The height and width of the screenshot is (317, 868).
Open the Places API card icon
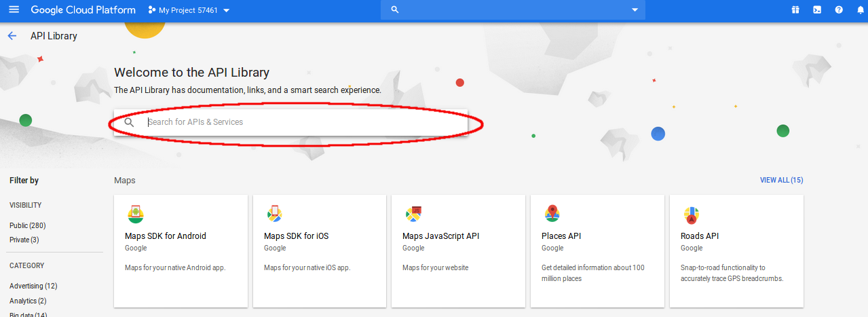pyautogui.click(x=552, y=214)
